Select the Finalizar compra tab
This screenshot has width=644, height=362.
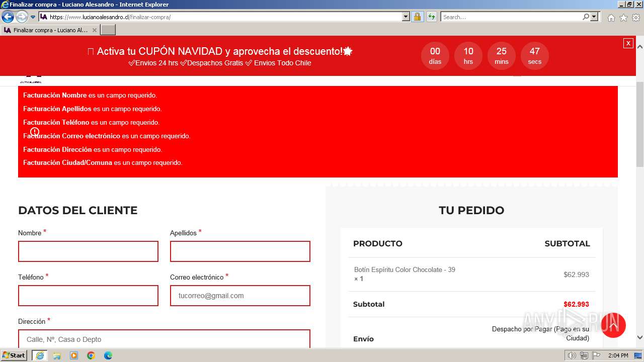click(50, 30)
